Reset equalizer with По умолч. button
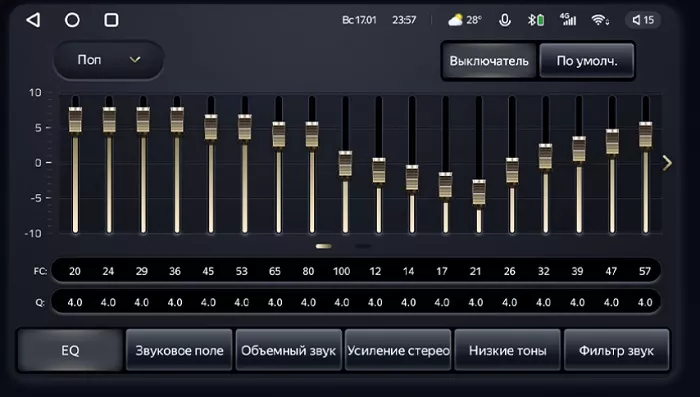This screenshot has width=700, height=397. click(x=587, y=61)
